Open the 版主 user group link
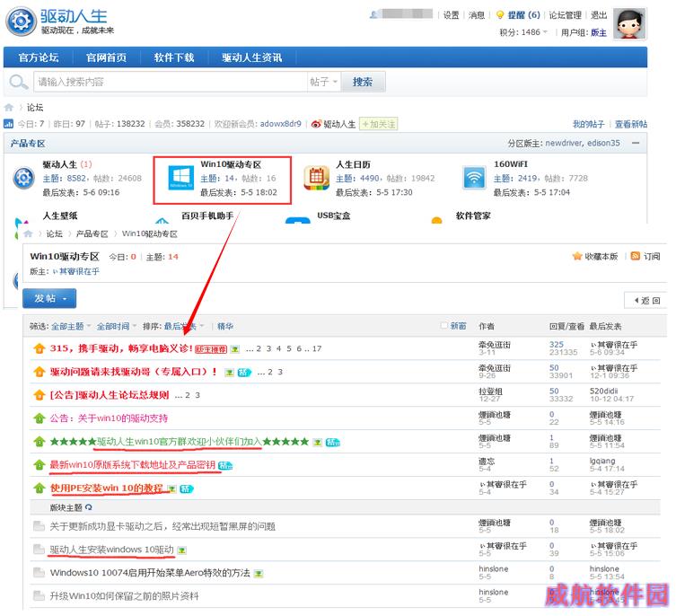The width and height of the screenshot is (676, 616). [599, 32]
